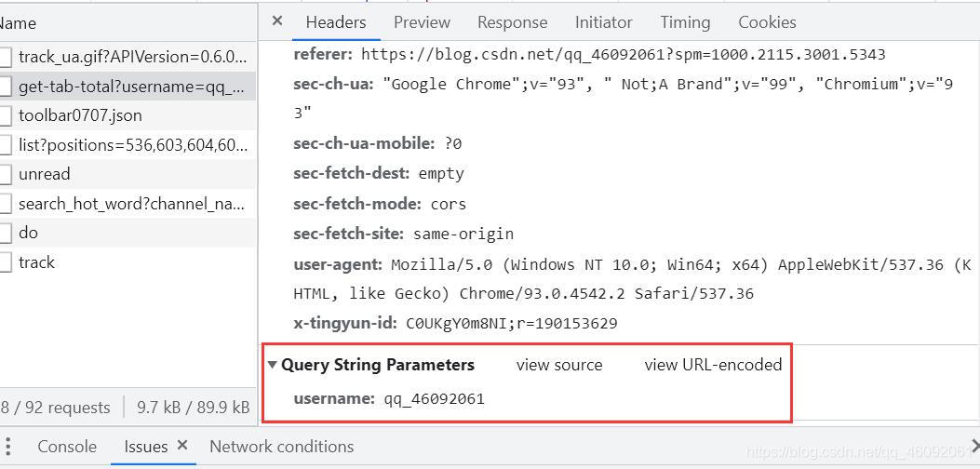Close the request details panel
This screenshot has width=980, height=469.
(277, 21)
